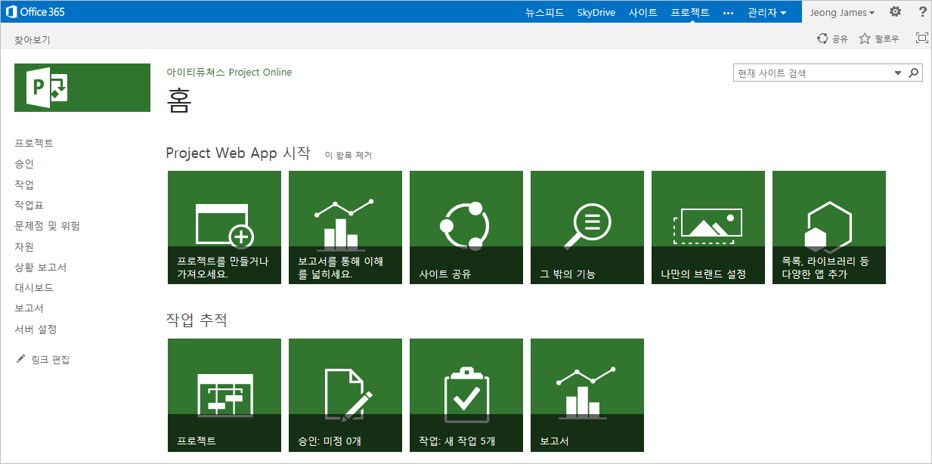Click the '이 항목 제거' link
Viewport: 932px width, 464px height.
348,155
